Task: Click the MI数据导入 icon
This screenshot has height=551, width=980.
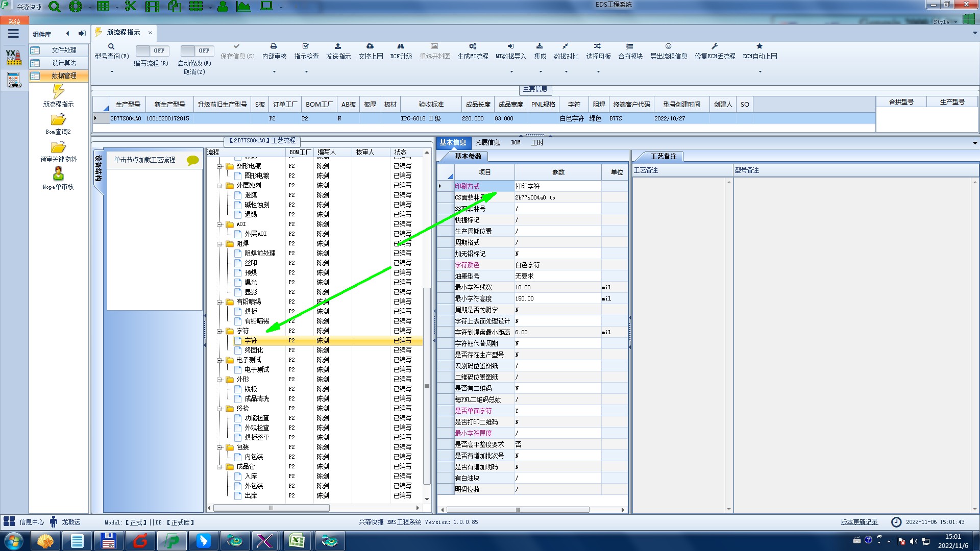Action: 510,46
